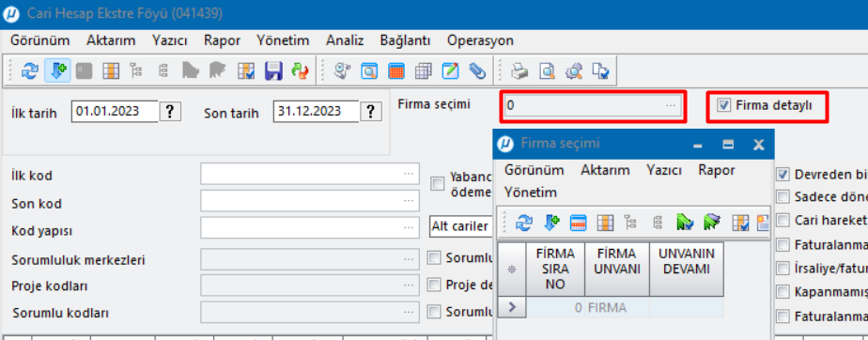Open Yönetim menu in Firma seçimi window

[531, 193]
